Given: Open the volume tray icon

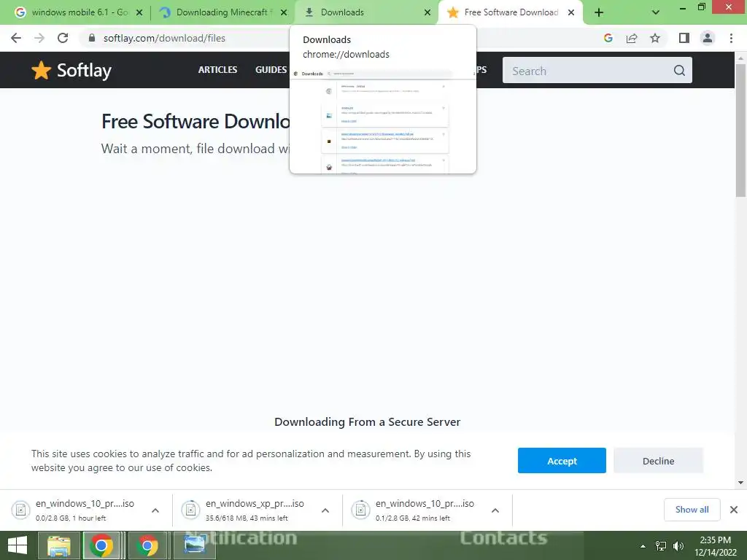Looking at the screenshot, I should pos(678,546).
